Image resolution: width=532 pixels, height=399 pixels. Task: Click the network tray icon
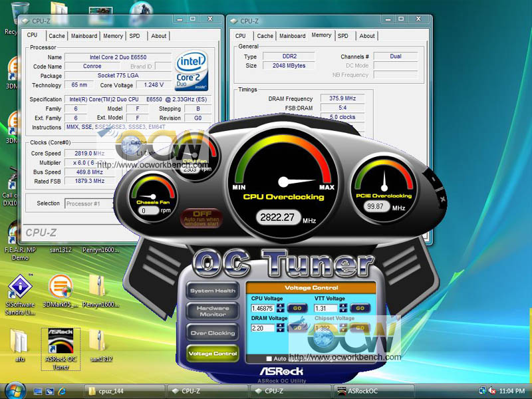482,391
